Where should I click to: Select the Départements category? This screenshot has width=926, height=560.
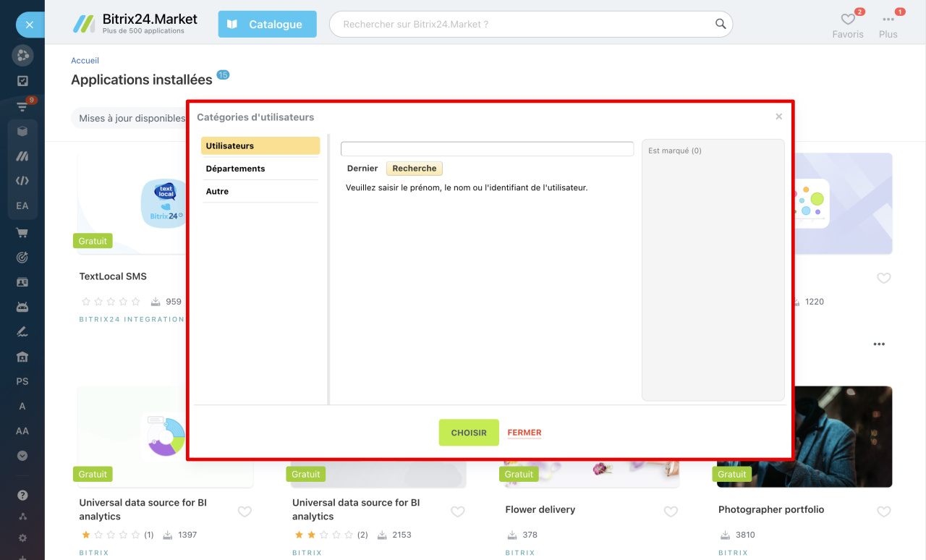(x=260, y=169)
